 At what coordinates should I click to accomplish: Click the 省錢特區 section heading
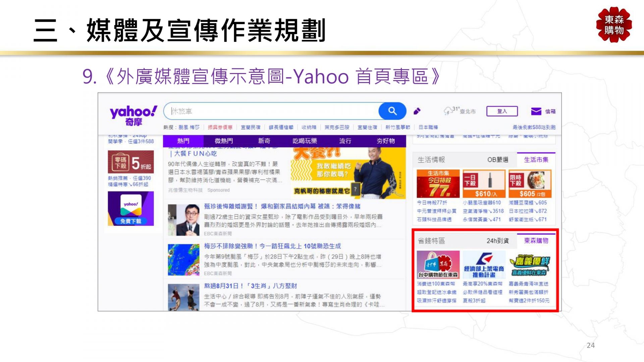pyautogui.click(x=431, y=241)
